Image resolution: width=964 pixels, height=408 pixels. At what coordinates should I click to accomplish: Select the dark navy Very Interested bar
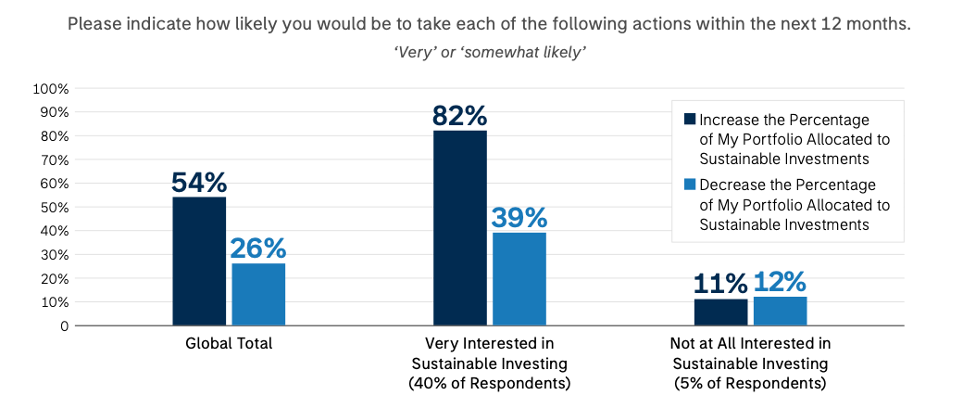click(460, 228)
